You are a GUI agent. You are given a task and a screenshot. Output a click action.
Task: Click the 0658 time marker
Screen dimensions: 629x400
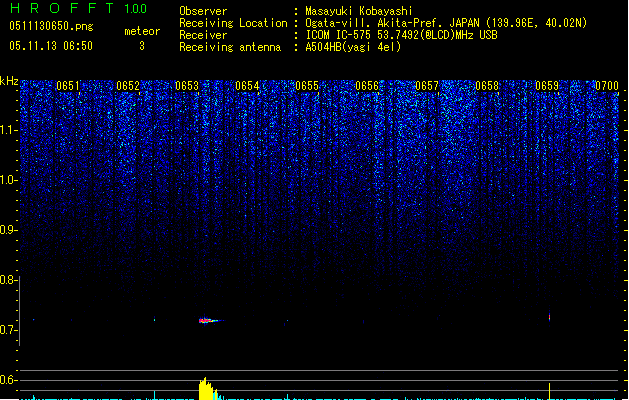tap(487, 86)
